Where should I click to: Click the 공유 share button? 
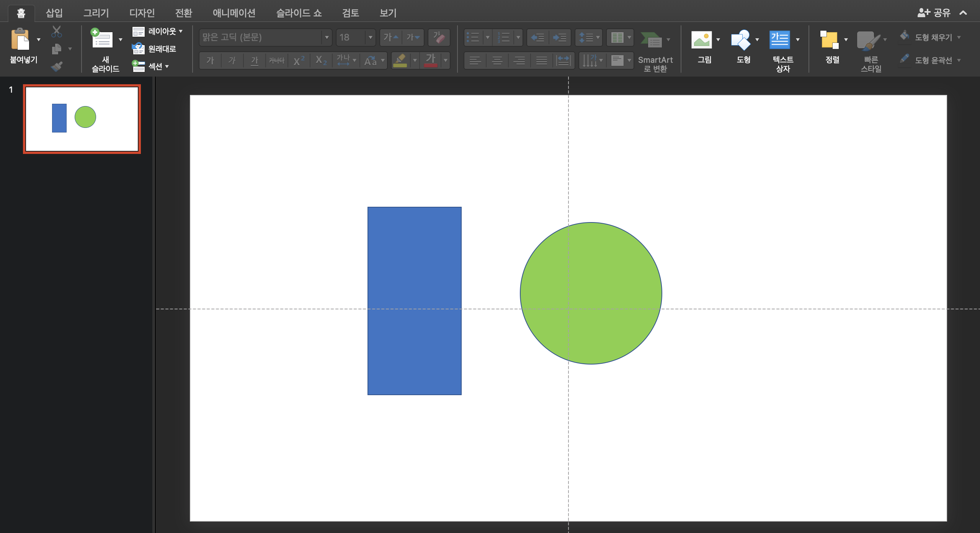934,13
